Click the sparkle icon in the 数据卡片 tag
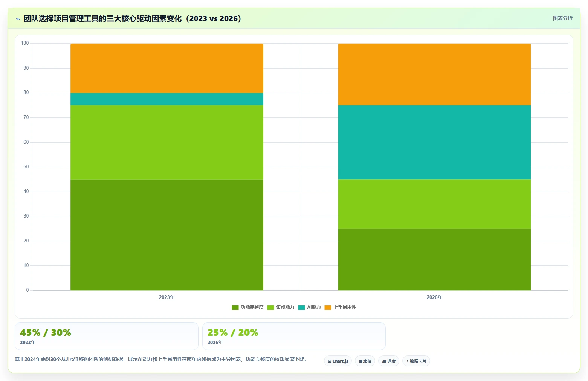 point(408,361)
